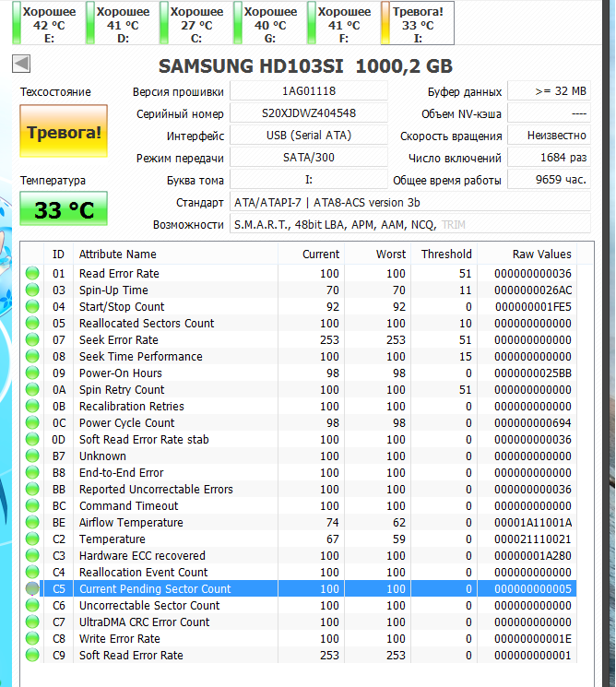Click status icon for UltraDMA CRC Error Count
616x687 pixels.
32,622
